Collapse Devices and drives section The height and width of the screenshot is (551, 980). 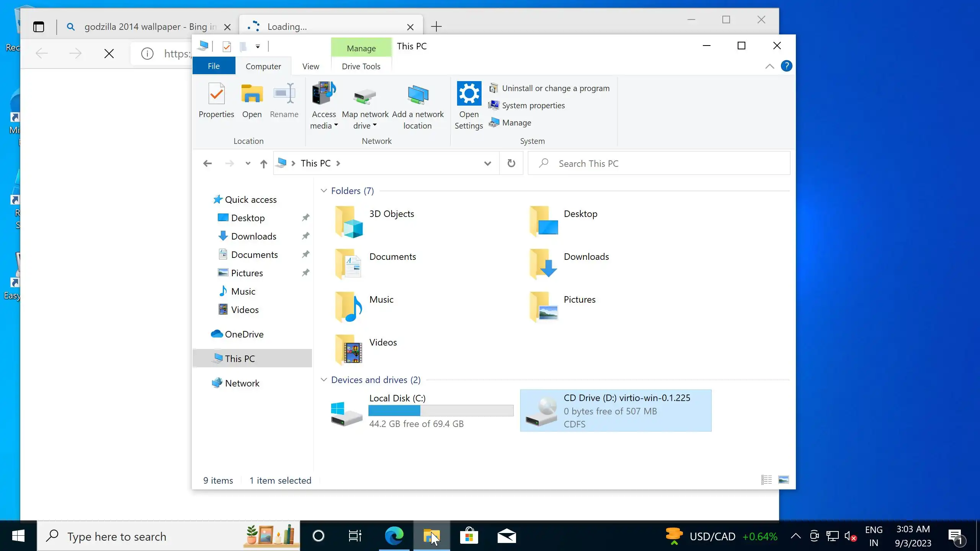324,380
